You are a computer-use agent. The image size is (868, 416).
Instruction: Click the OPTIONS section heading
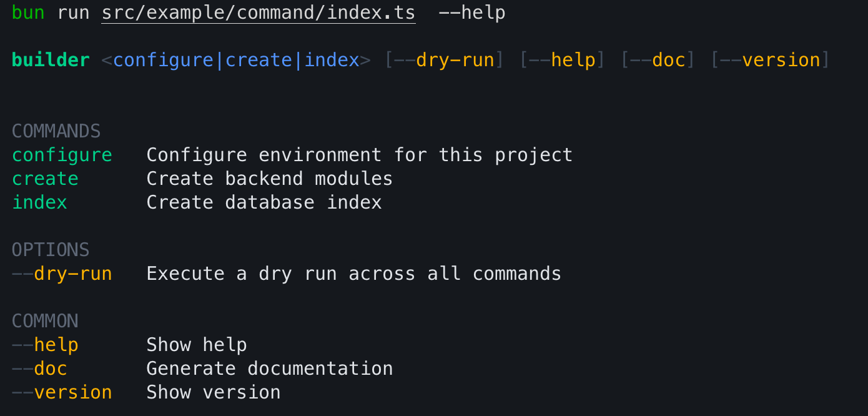(x=51, y=250)
